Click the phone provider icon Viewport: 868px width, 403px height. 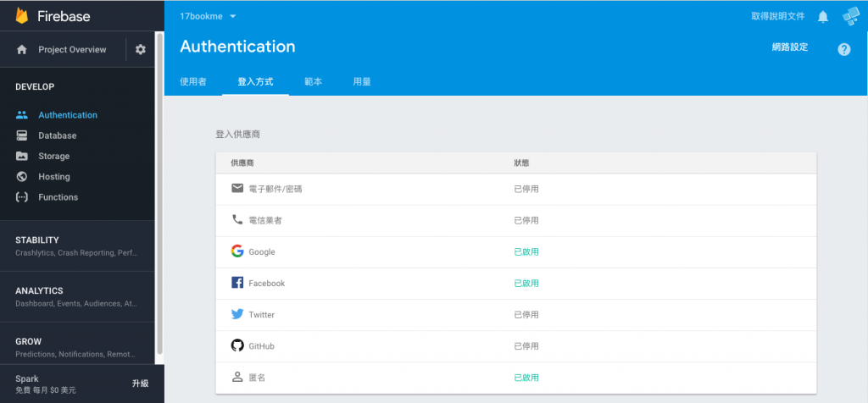[x=237, y=219]
